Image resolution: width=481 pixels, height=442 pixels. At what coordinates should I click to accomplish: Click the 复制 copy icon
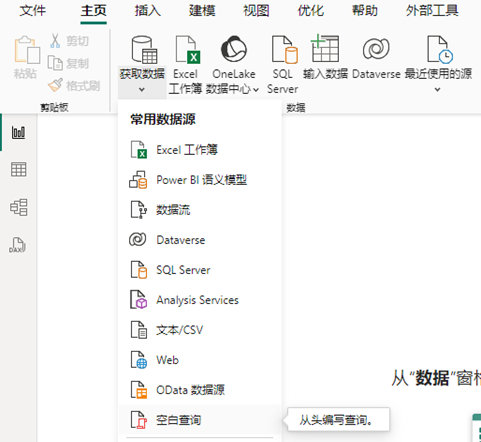[x=55, y=63]
